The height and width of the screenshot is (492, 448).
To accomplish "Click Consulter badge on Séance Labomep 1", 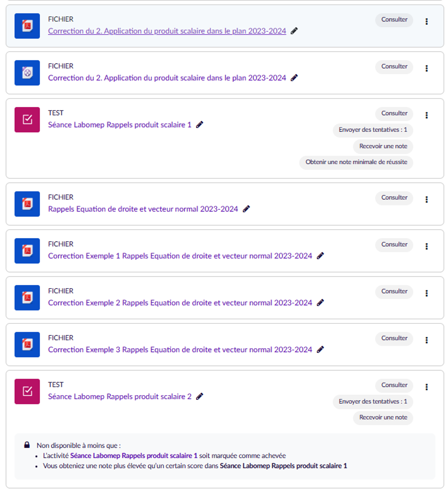I will (394, 113).
